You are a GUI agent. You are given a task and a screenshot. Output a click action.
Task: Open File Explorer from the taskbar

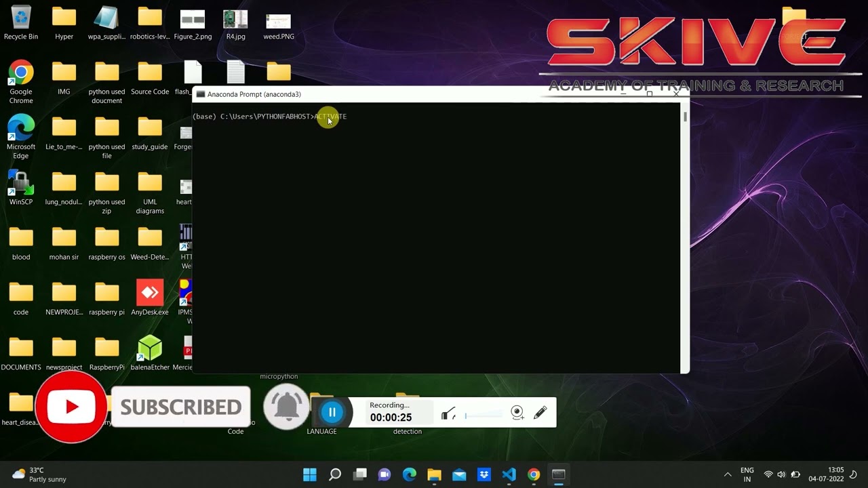[435, 474]
